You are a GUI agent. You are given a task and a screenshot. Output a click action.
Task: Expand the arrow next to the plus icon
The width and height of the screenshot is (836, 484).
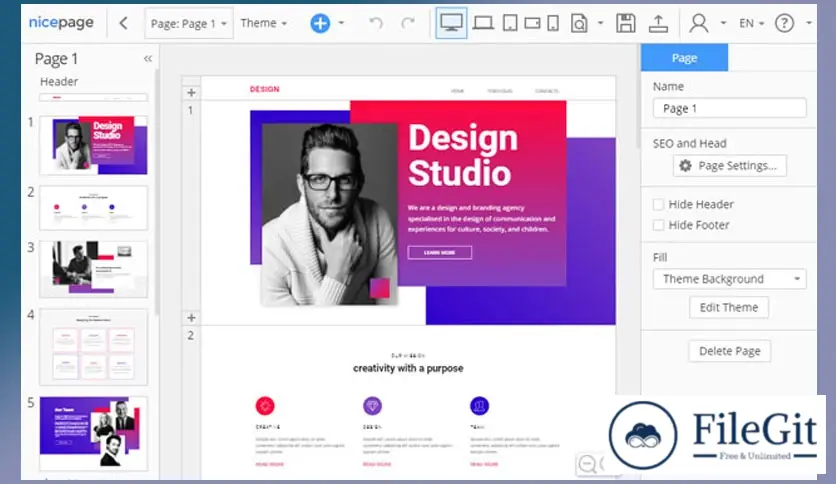(341, 23)
